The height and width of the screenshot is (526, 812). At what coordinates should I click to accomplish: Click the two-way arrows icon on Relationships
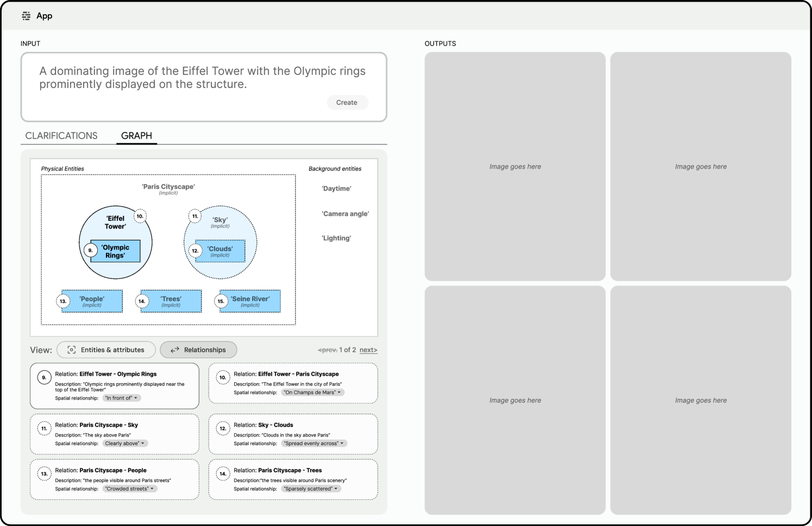pos(175,350)
